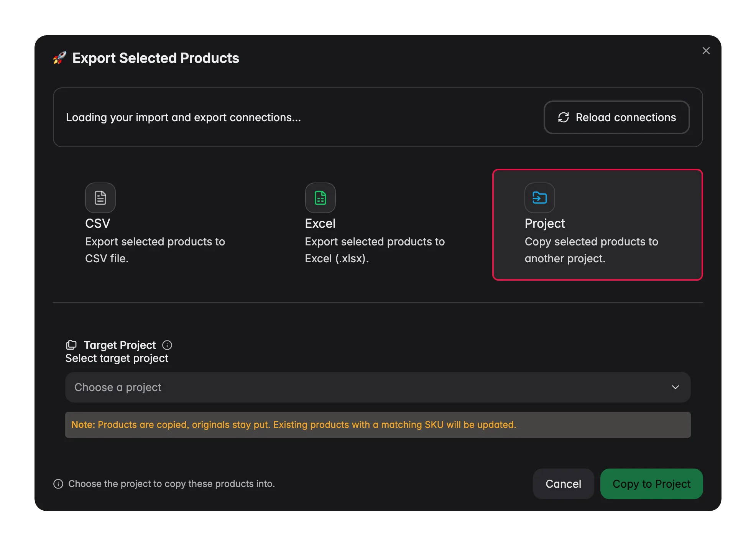Click the green Excel spreadsheet icon
This screenshot has width=756, height=546.
(x=320, y=198)
